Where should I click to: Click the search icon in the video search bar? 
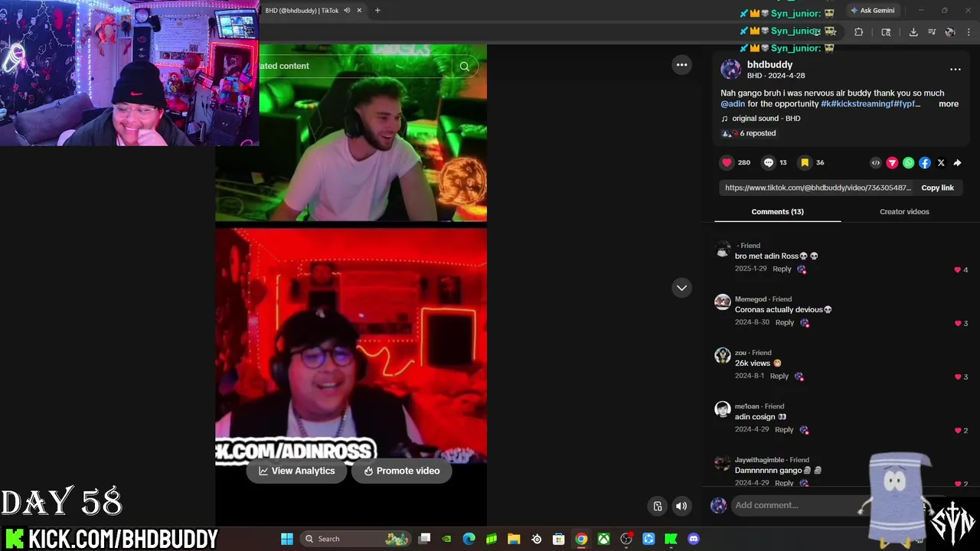(x=464, y=67)
